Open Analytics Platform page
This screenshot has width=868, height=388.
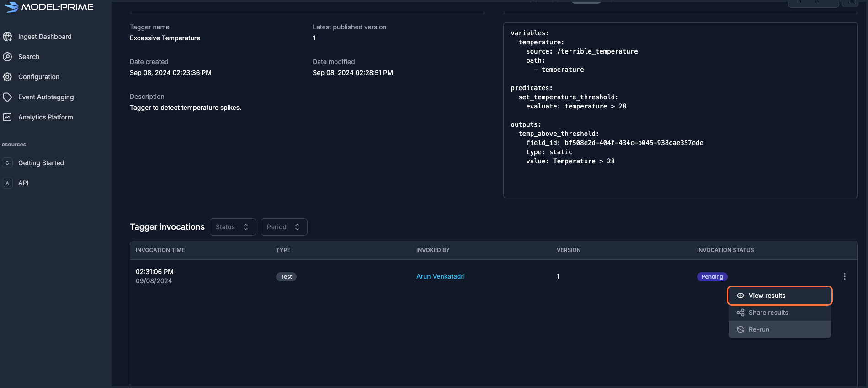[46, 117]
